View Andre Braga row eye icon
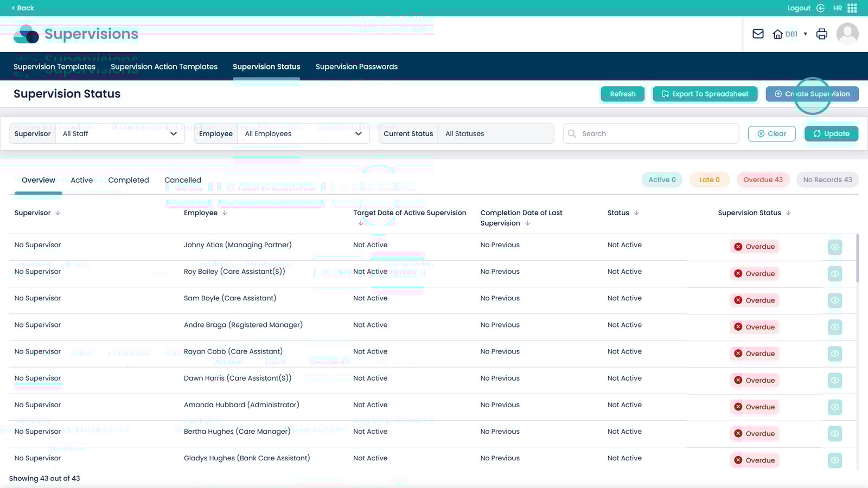The width and height of the screenshot is (868, 488). pyautogui.click(x=835, y=327)
